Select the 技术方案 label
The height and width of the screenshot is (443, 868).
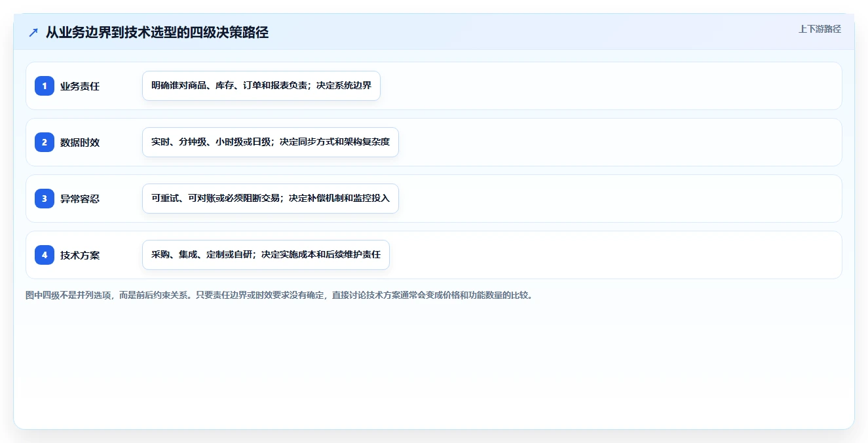click(x=80, y=255)
